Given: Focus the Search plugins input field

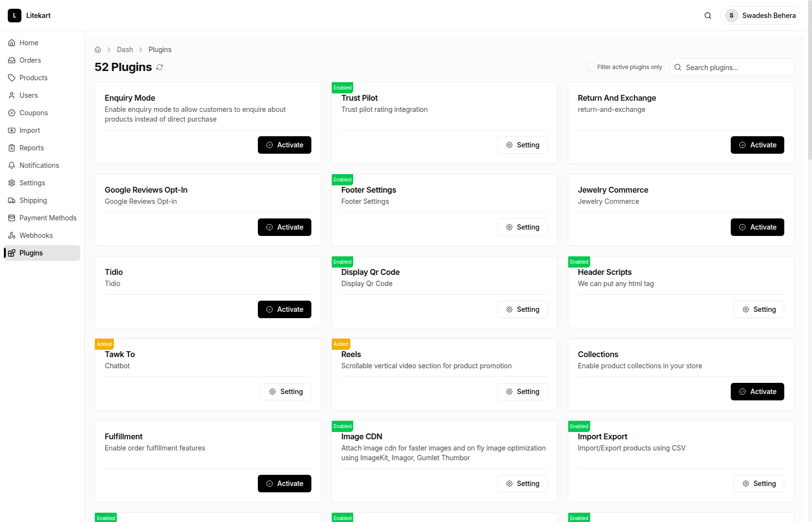Looking at the screenshot, I should click(x=732, y=67).
